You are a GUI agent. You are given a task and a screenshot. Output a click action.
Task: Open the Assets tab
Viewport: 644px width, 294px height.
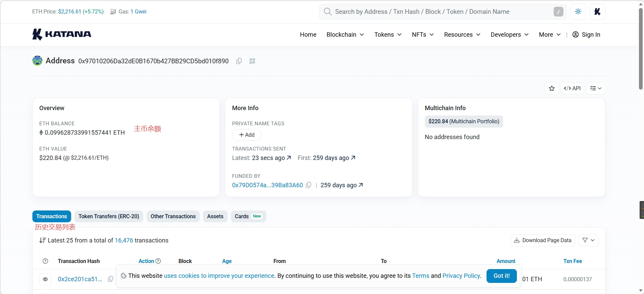tap(215, 216)
